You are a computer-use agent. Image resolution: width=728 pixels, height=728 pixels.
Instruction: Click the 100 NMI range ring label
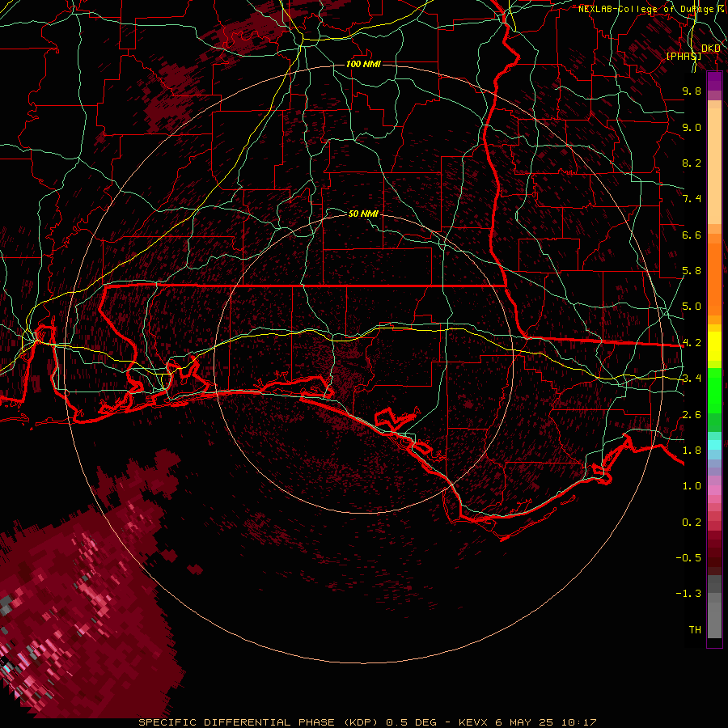(x=363, y=64)
